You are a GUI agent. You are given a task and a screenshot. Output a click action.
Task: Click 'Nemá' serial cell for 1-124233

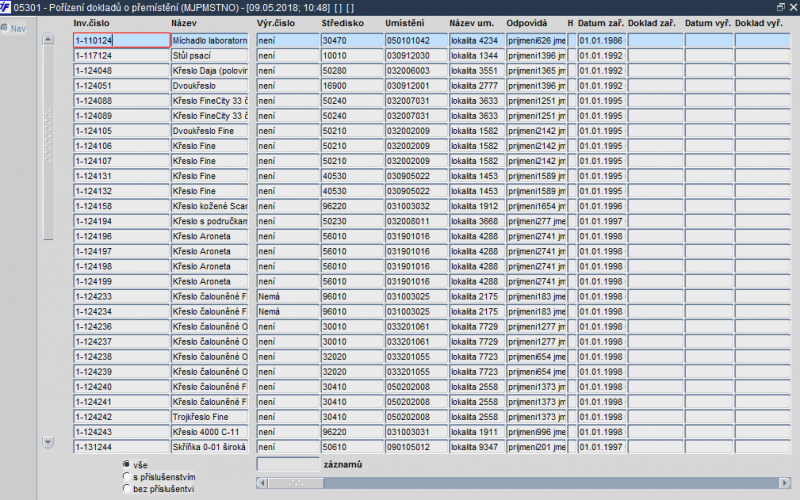(288, 296)
